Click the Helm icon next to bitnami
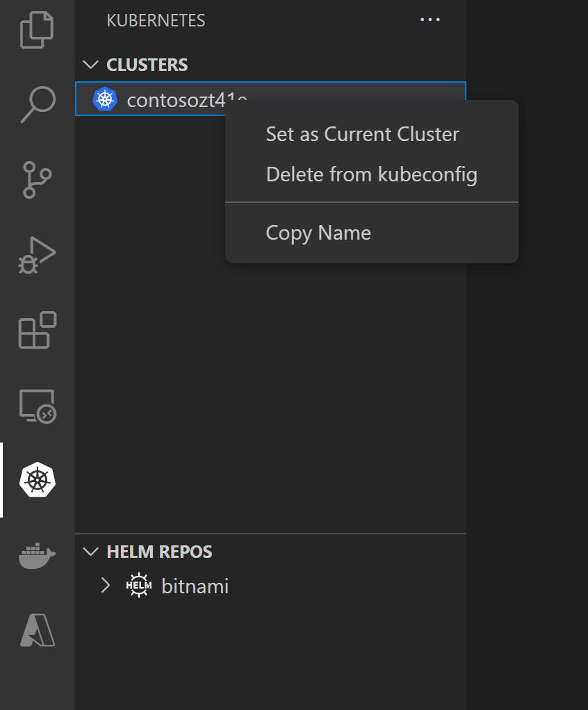The image size is (588, 710). [138, 585]
